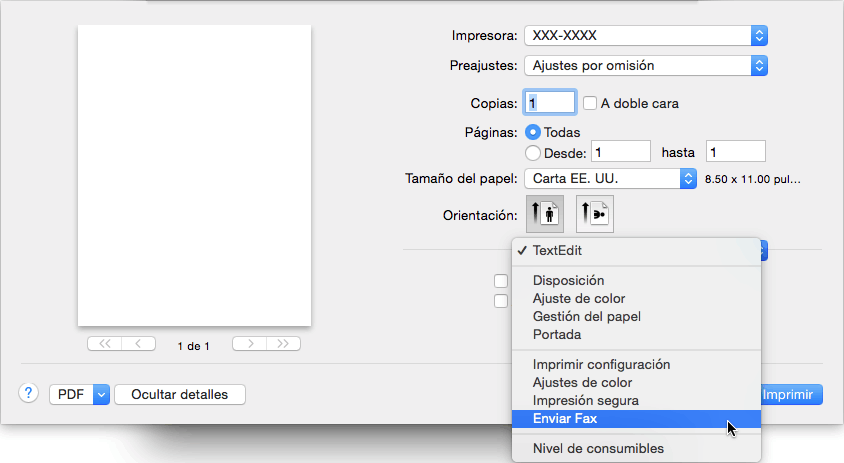844x463 pixels.
Task: Choose TextEdit in the popup menu
Action: coord(636,251)
